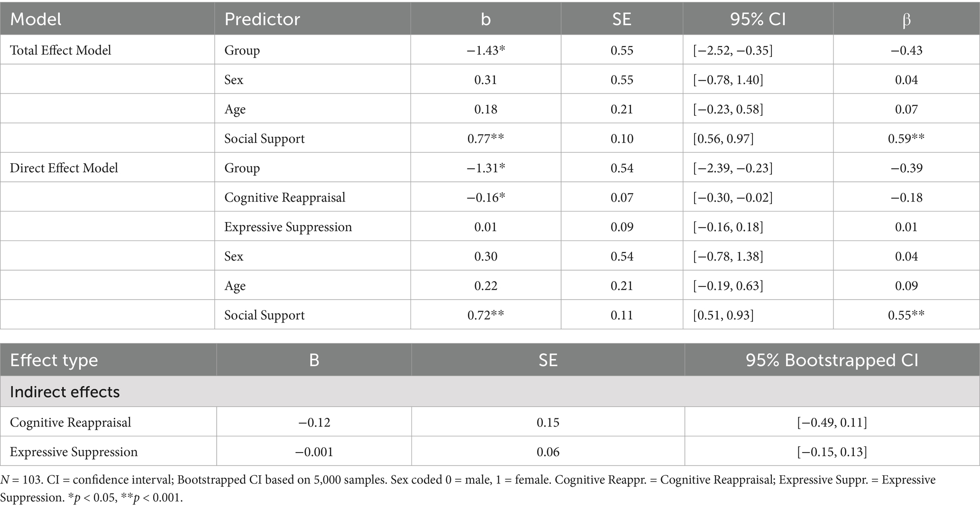
Task: Click the bootstrapped interval [−0.15, 0.13]
Action: (832, 451)
